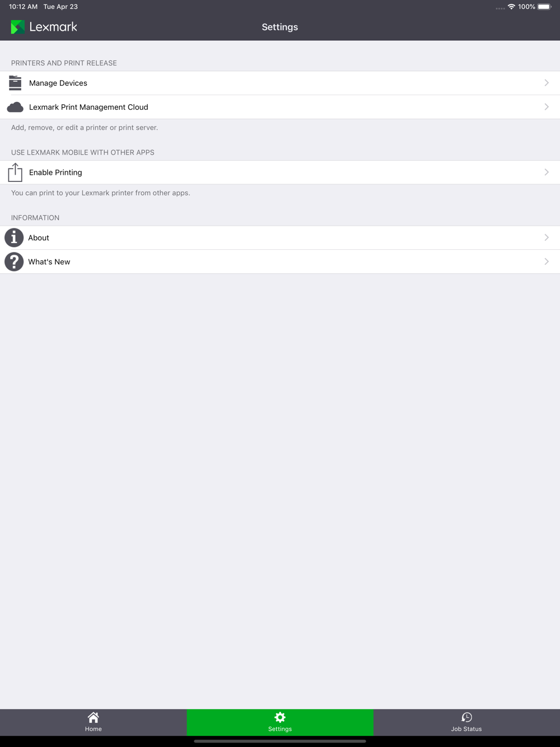Viewport: 560px width, 747px height.
Task: Tap the question mark icon for What's New
Action: [14, 262]
